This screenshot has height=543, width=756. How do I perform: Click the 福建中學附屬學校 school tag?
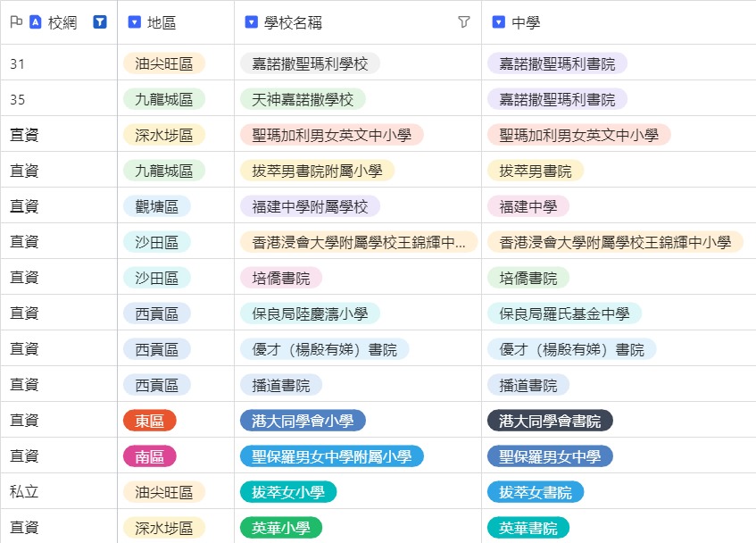(310, 206)
